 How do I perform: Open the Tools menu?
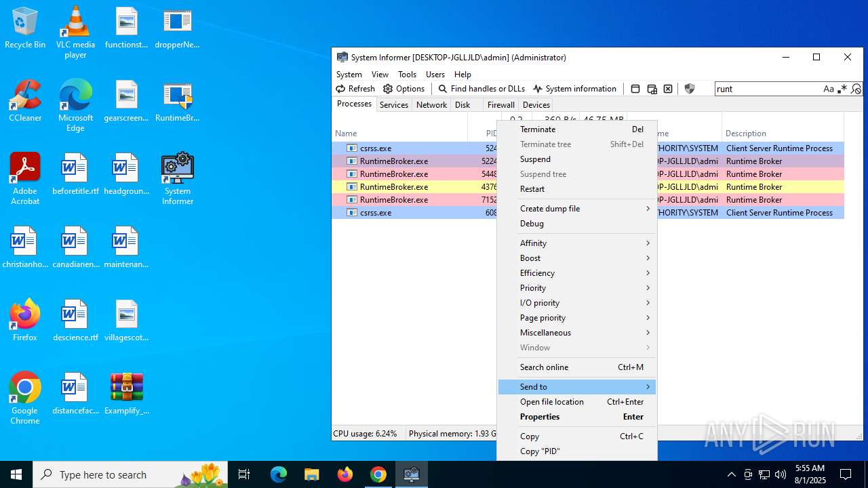(407, 75)
